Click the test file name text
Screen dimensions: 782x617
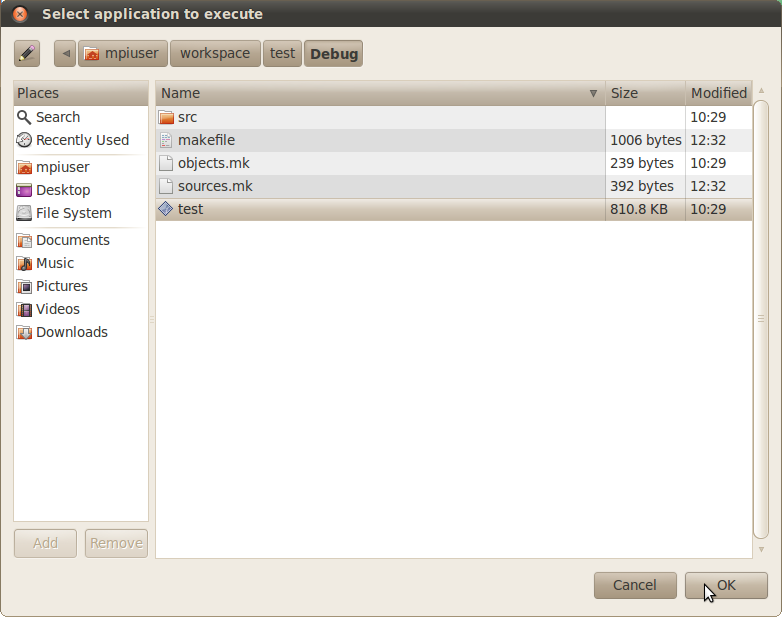click(191, 209)
